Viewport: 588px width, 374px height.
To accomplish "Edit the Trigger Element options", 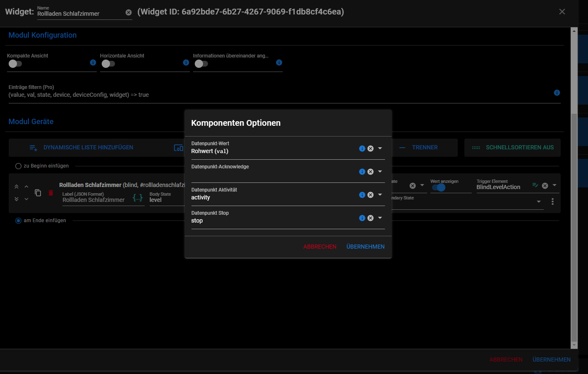I will click(x=535, y=185).
